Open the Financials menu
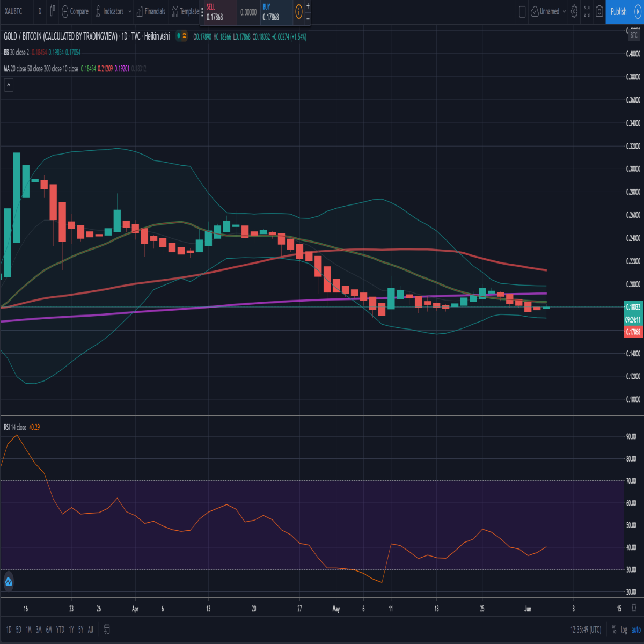 tap(151, 11)
